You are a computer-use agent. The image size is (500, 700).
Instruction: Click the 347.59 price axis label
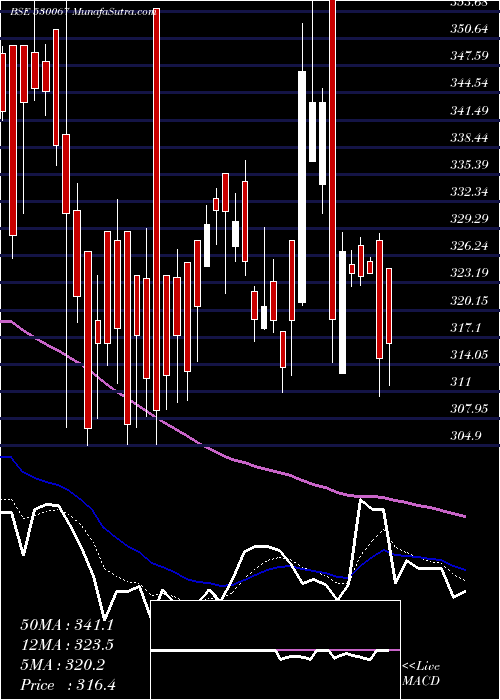point(468,56)
